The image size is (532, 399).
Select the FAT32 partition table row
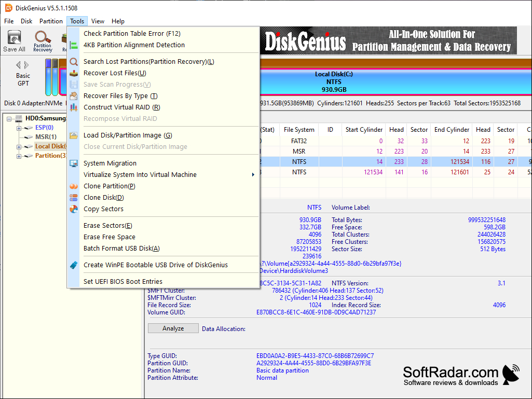click(x=395, y=141)
